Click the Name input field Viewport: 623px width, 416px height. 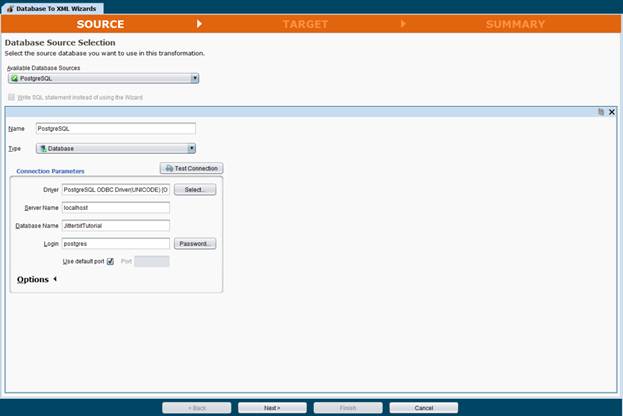116,129
